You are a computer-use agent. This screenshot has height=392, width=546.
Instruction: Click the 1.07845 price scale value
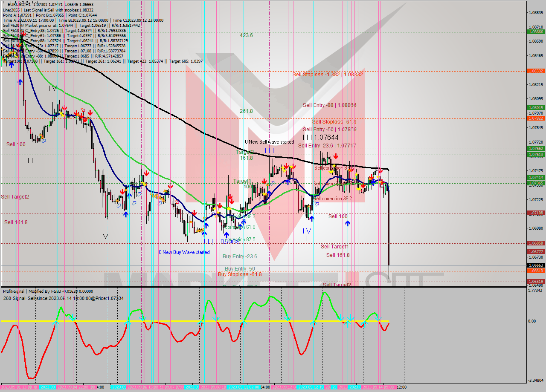[x=535, y=127]
